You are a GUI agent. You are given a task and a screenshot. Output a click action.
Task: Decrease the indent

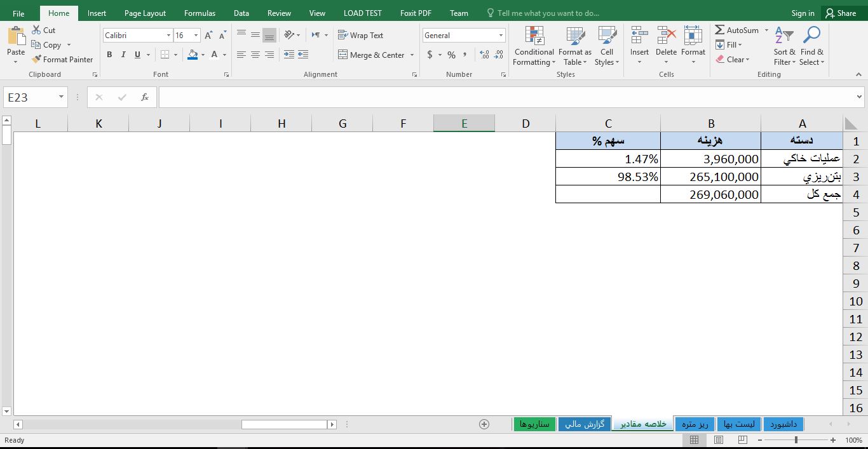pos(289,55)
